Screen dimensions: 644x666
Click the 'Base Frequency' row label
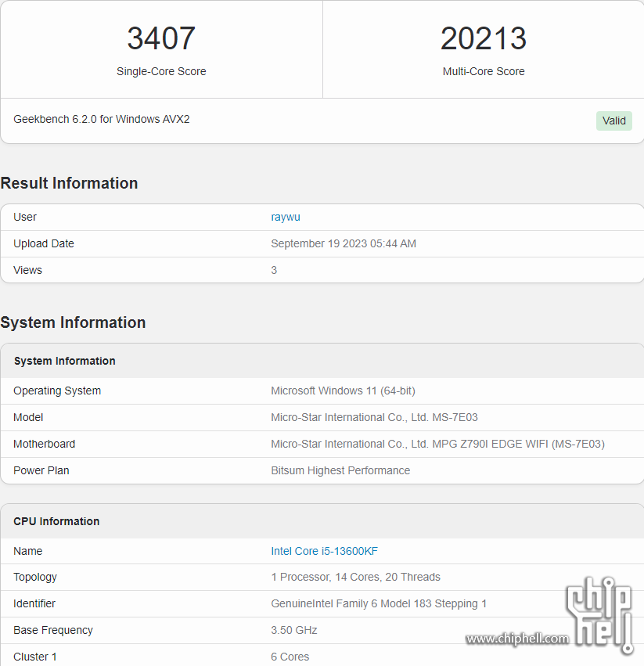53,630
